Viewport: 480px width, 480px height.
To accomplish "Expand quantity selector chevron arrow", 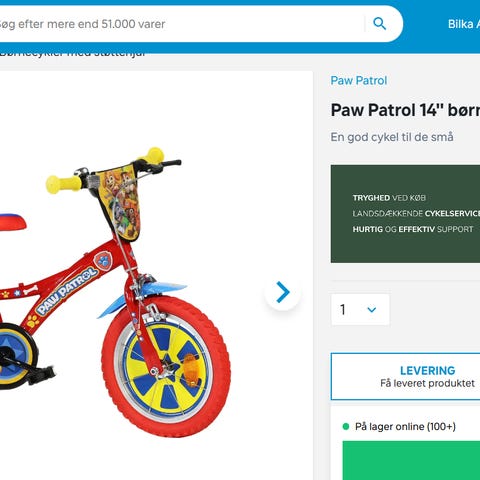I will [372, 310].
